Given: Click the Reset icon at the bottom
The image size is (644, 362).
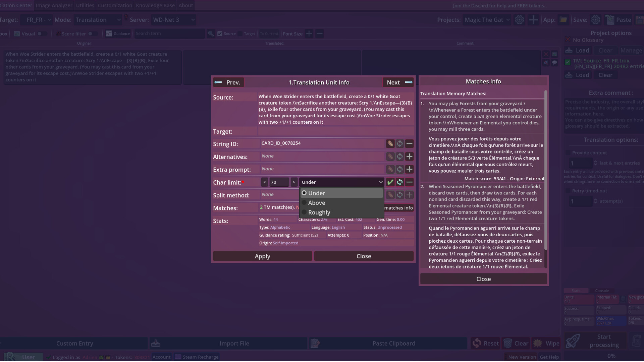Looking at the screenshot, I should tap(477, 343).
